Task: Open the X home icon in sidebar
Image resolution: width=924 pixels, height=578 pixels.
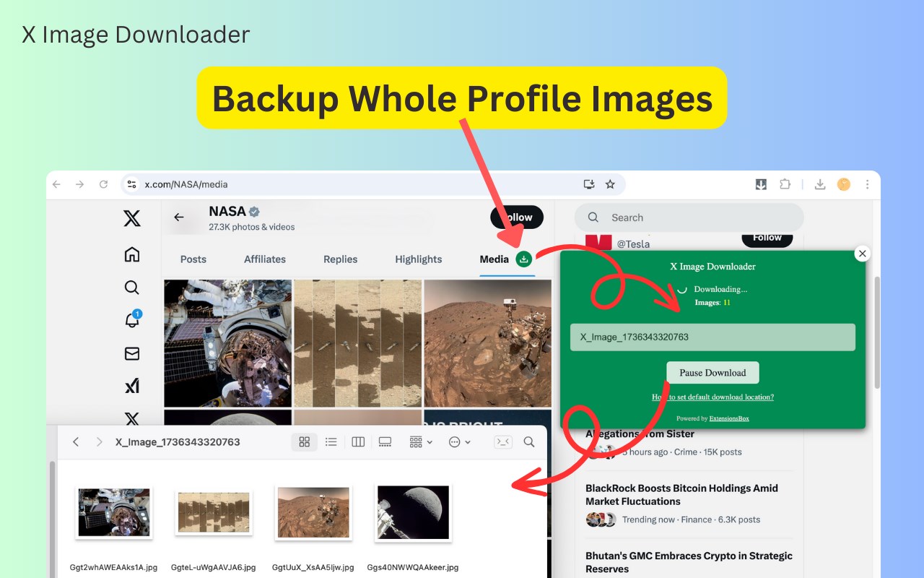Action: 131,254
